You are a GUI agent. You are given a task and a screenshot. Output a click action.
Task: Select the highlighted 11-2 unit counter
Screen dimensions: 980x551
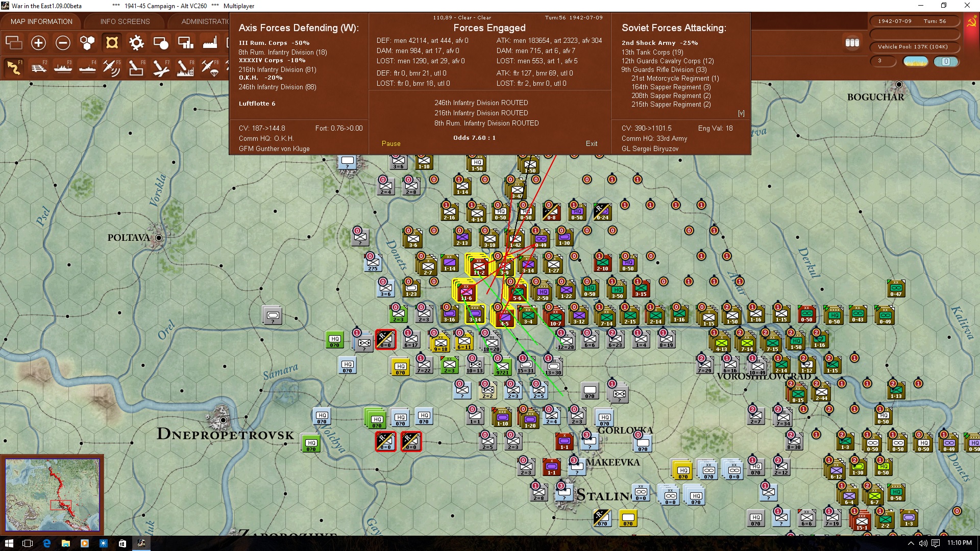479,266
